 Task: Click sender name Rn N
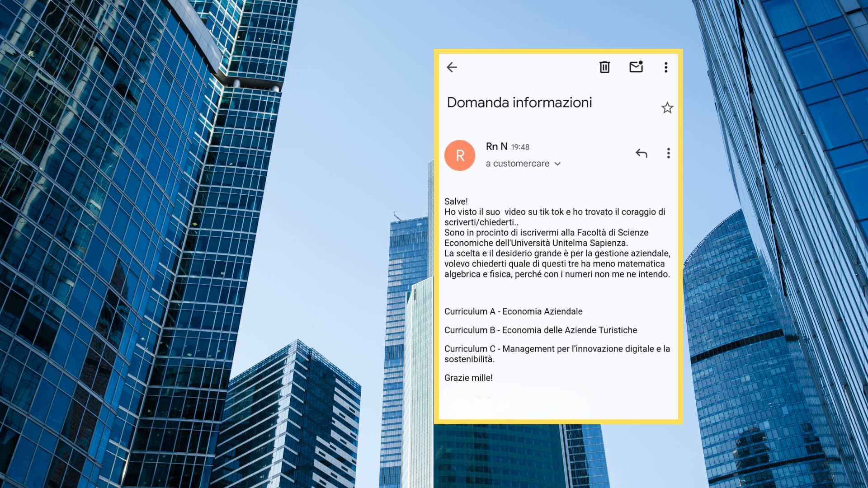496,146
